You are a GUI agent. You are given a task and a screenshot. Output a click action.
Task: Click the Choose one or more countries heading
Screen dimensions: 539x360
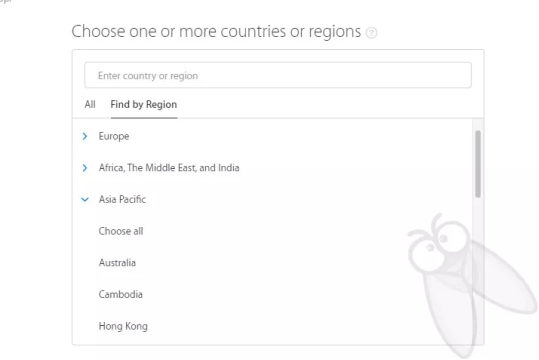216,32
